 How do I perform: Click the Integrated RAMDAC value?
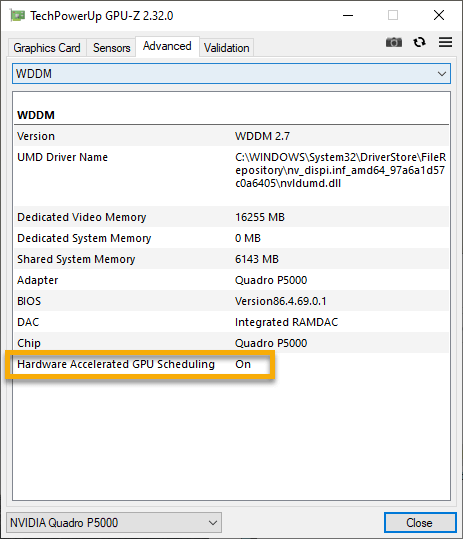[x=286, y=322]
